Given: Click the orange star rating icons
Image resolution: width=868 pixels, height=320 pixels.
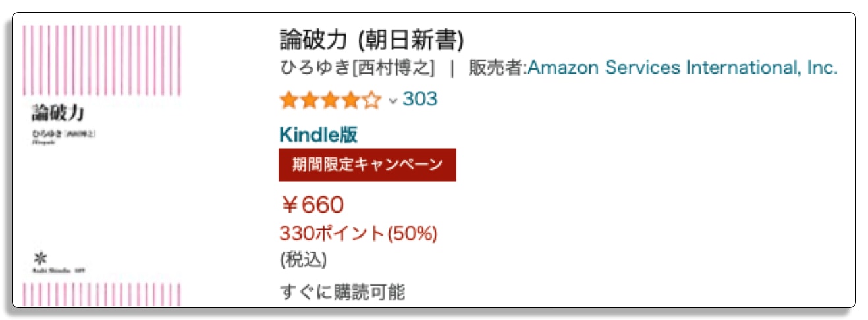Looking at the screenshot, I should 331,100.
